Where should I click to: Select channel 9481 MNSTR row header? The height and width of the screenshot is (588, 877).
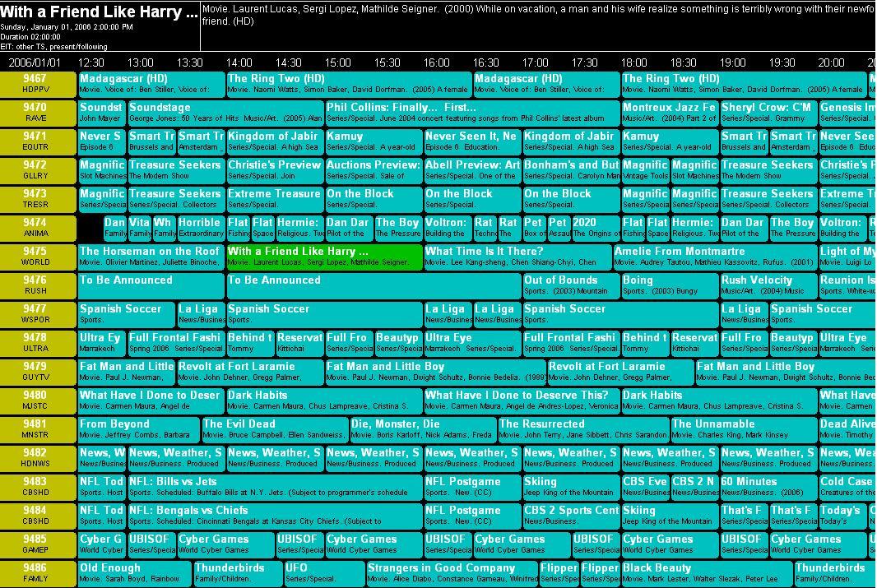38,429
